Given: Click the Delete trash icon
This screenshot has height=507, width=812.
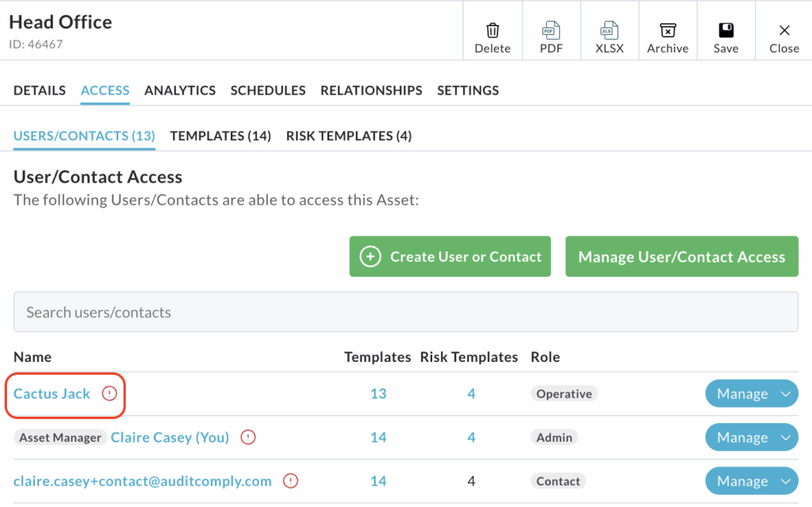Looking at the screenshot, I should (492, 32).
